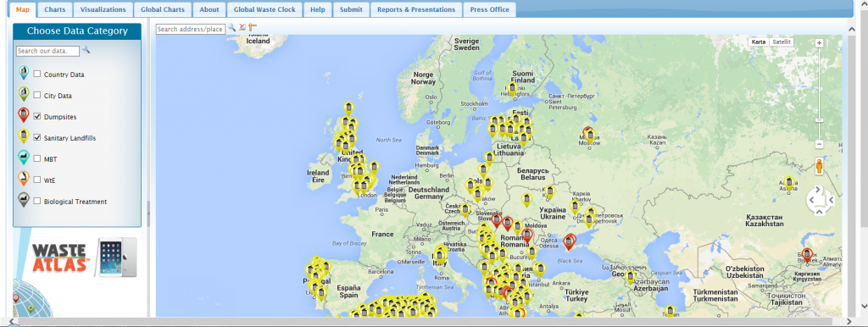Click the map zoom in plus button
The image size is (868, 327).
[820, 43]
